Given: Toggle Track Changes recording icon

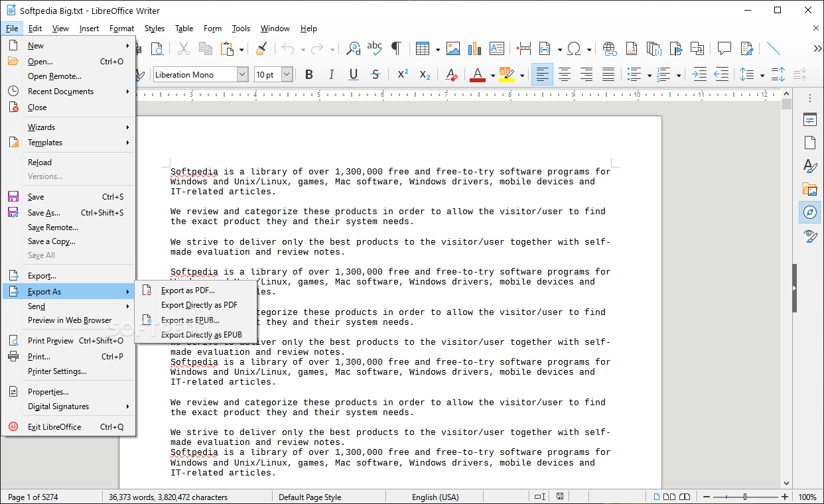Looking at the screenshot, I should pos(747,48).
